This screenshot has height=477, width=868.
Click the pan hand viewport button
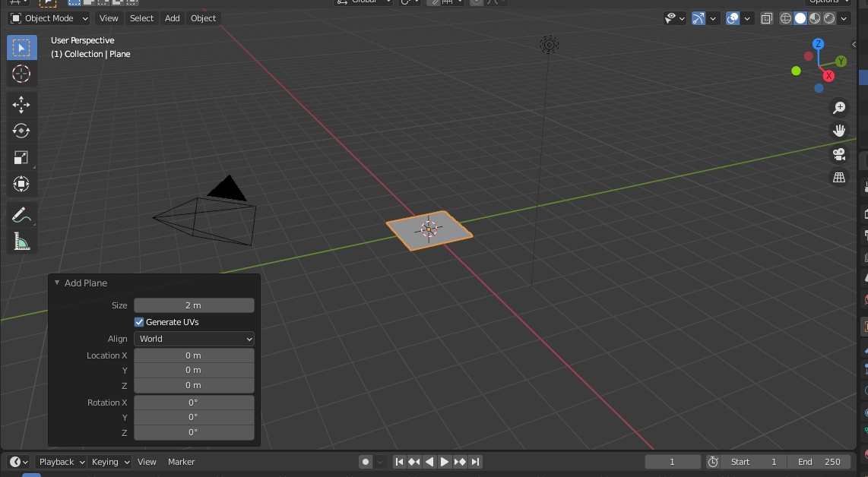click(x=839, y=131)
